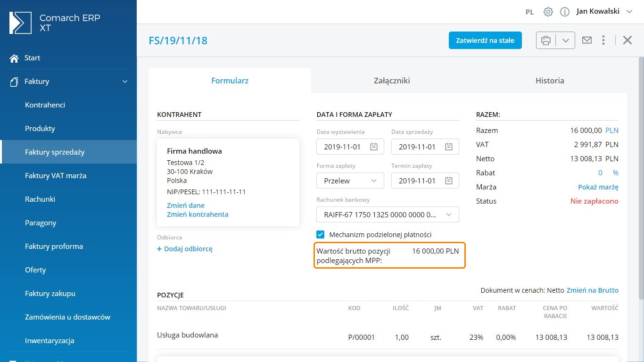The width and height of the screenshot is (644, 362).
Task: Select the Usługa budowlana item row
Action: tap(388, 337)
